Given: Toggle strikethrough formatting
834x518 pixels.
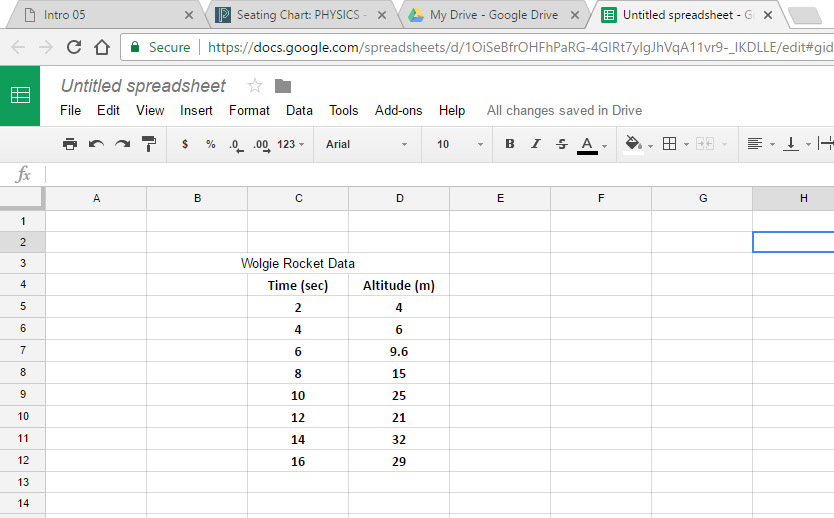Looking at the screenshot, I should 561,144.
